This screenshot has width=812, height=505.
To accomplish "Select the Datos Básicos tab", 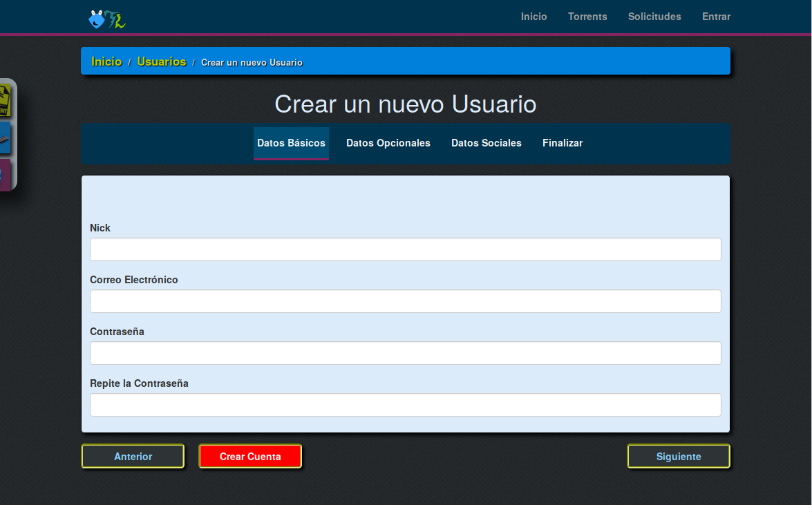I will click(x=291, y=143).
